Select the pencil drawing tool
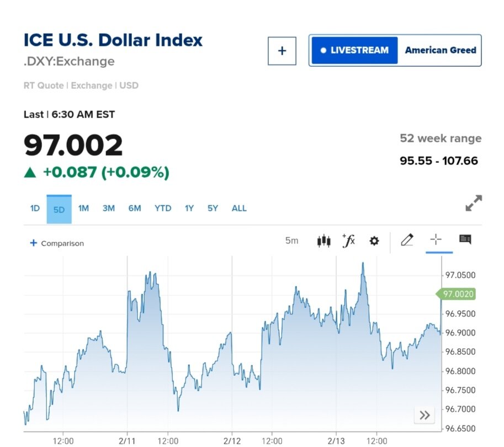 407,240
